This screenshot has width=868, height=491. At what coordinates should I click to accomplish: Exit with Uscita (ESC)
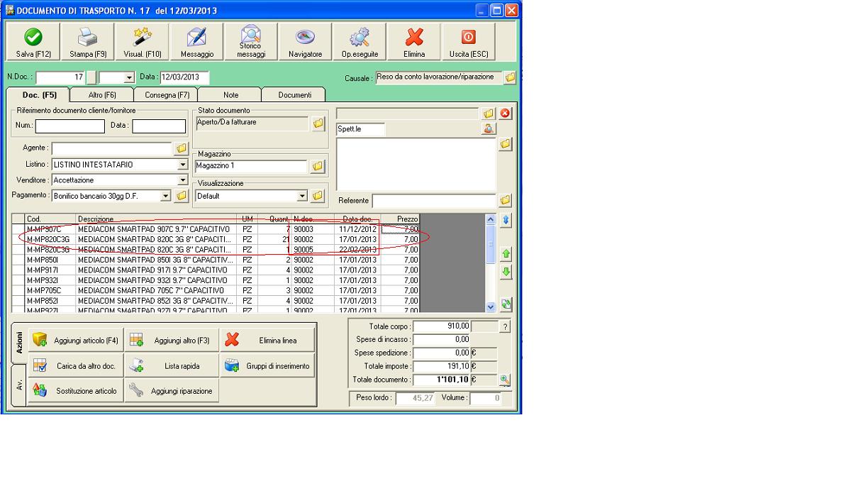(x=469, y=43)
